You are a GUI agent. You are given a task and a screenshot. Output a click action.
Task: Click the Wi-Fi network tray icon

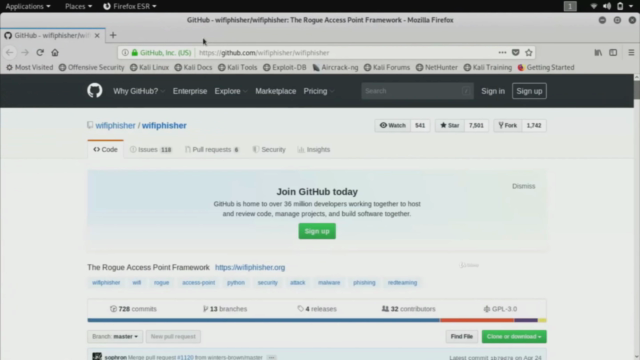(x=594, y=6)
